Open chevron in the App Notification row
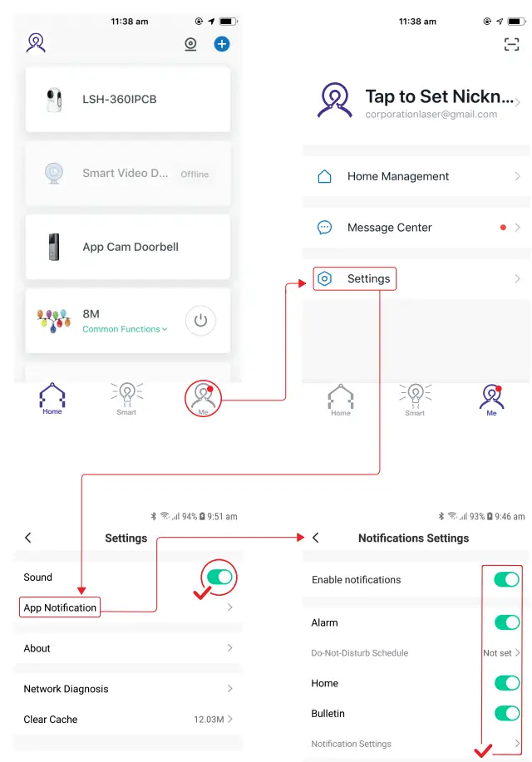 (230, 607)
